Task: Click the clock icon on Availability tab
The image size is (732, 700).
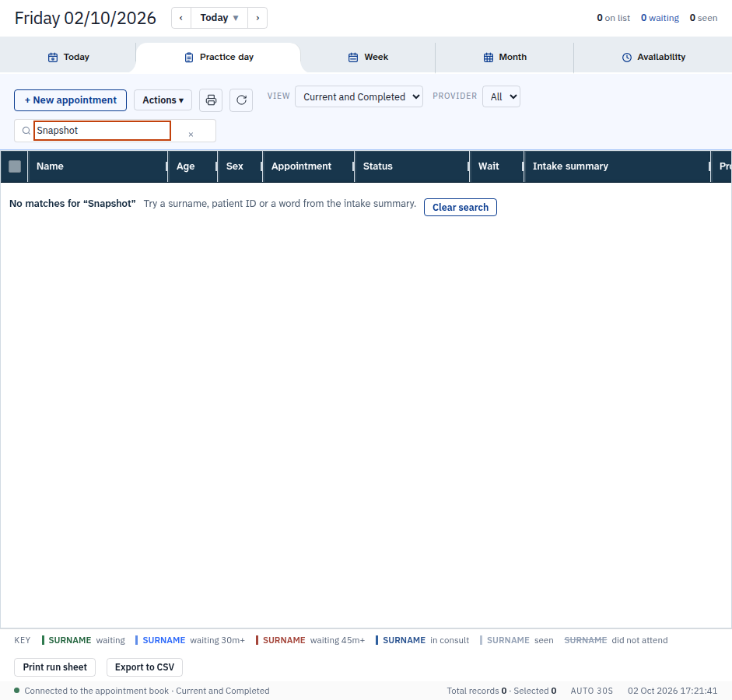Action: pyautogui.click(x=627, y=58)
